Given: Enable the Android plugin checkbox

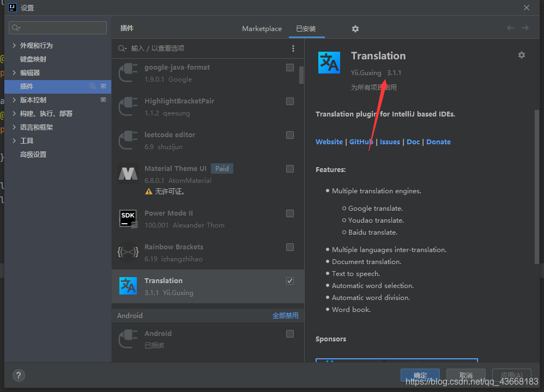Looking at the screenshot, I should (290, 334).
